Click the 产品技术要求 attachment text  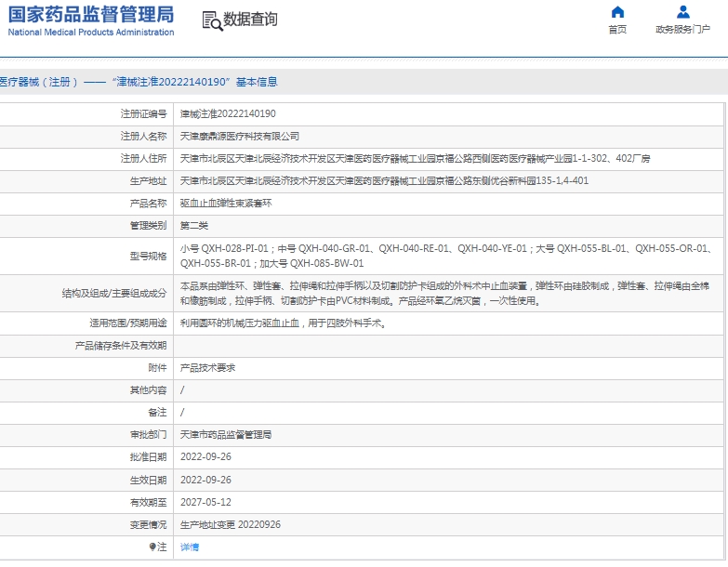(207, 368)
